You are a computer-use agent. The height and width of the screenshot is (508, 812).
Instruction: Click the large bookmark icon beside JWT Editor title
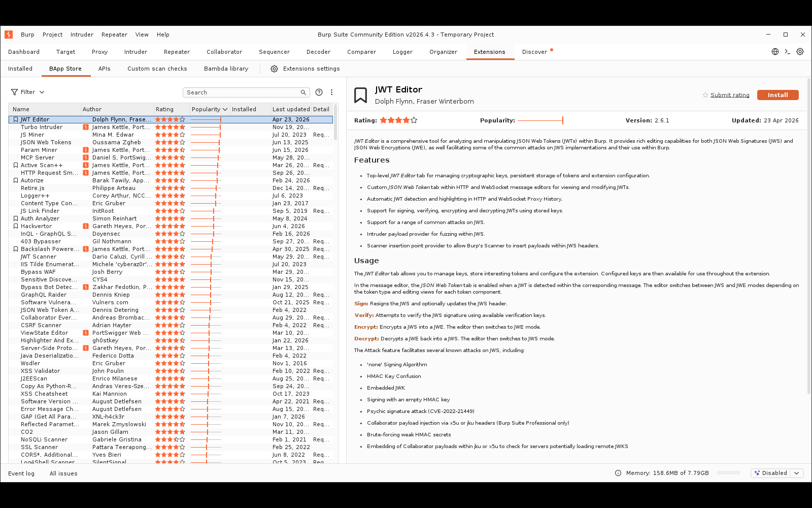[x=360, y=95]
